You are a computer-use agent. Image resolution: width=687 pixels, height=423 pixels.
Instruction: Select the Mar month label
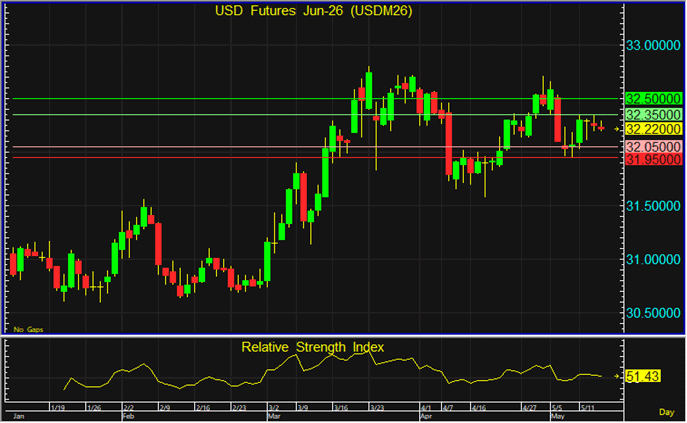[x=274, y=416]
